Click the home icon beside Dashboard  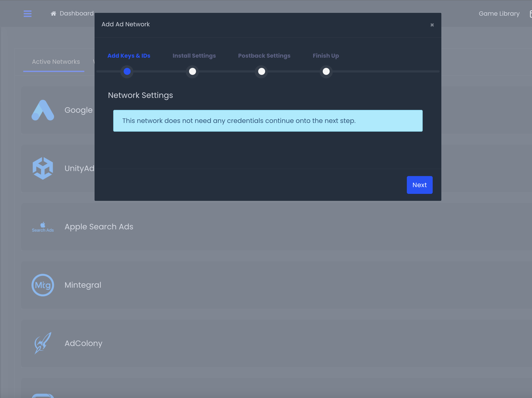pos(53,13)
